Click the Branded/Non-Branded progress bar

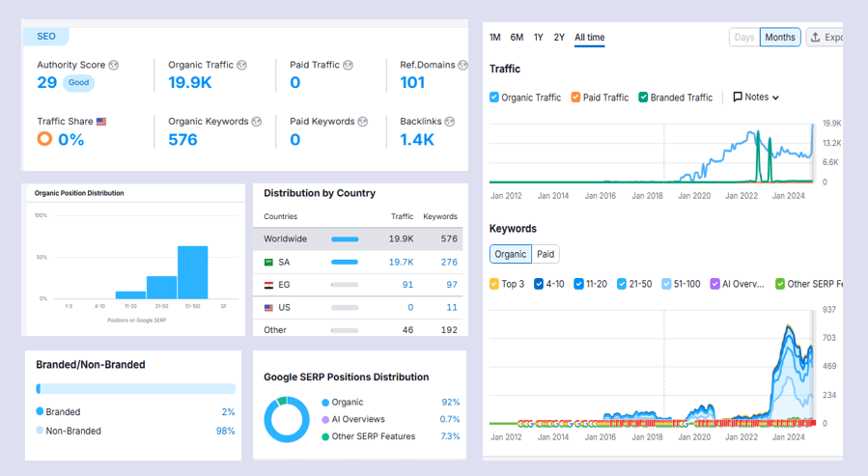click(135, 389)
